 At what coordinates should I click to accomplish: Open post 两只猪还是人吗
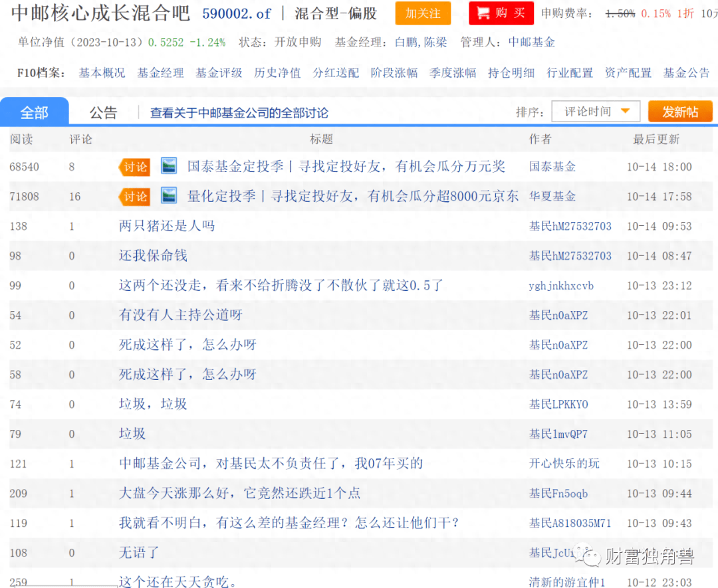point(166,226)
